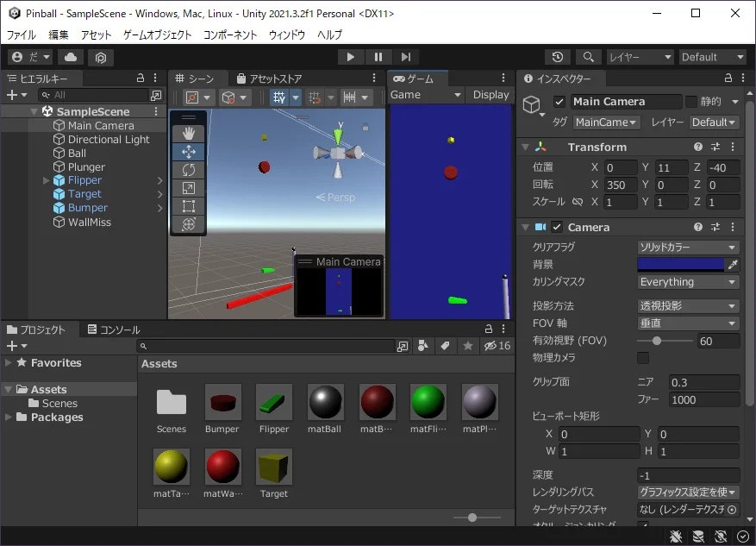
Task: Open Unity cloud services
Action: 71,58
